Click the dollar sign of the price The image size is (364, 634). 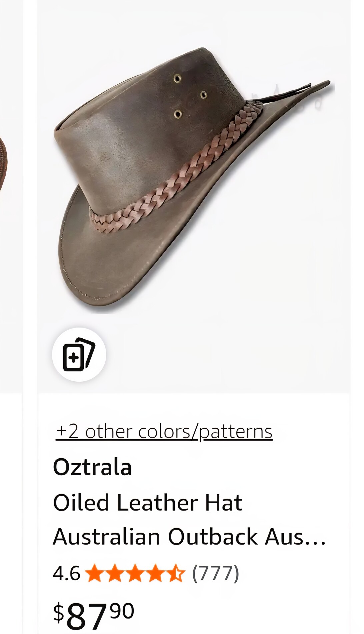point(58,612)
